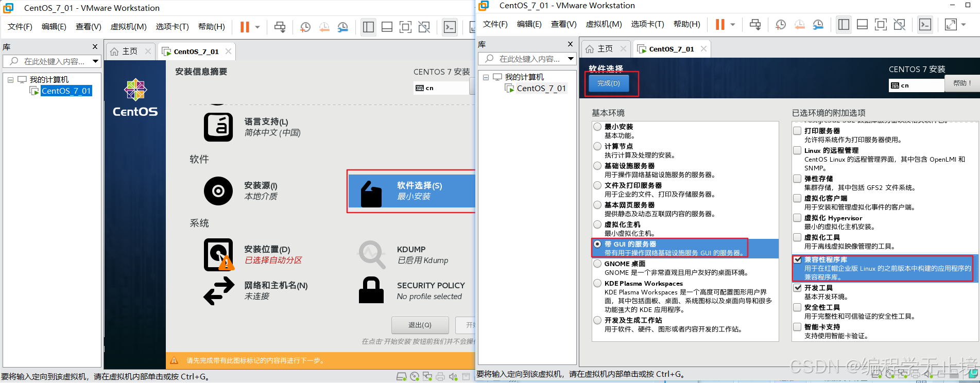This screenshot has height=383, width=980.
Task: Open 文件(F) menu in left window
Action: point(20,27)
